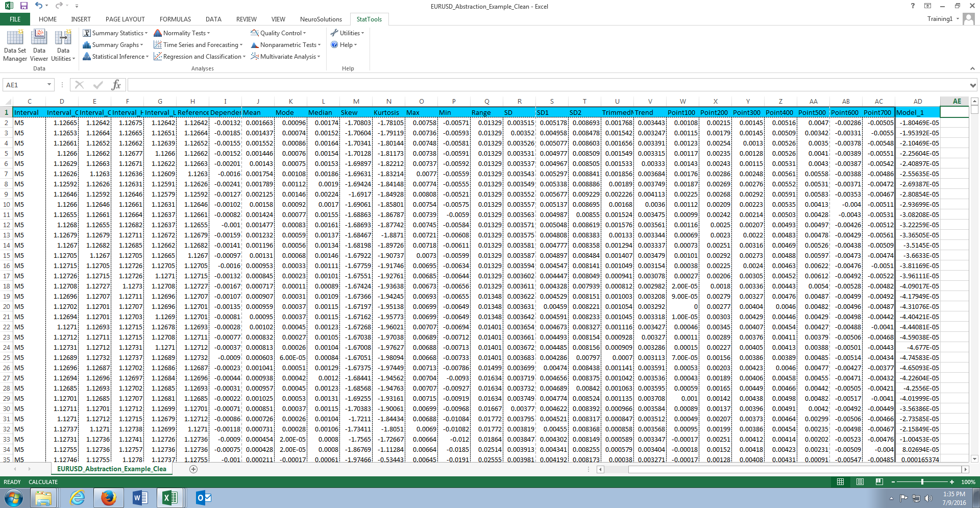Open Firefox from taskbar
Screen dimensions: 980x508
(x=108, y=498)
